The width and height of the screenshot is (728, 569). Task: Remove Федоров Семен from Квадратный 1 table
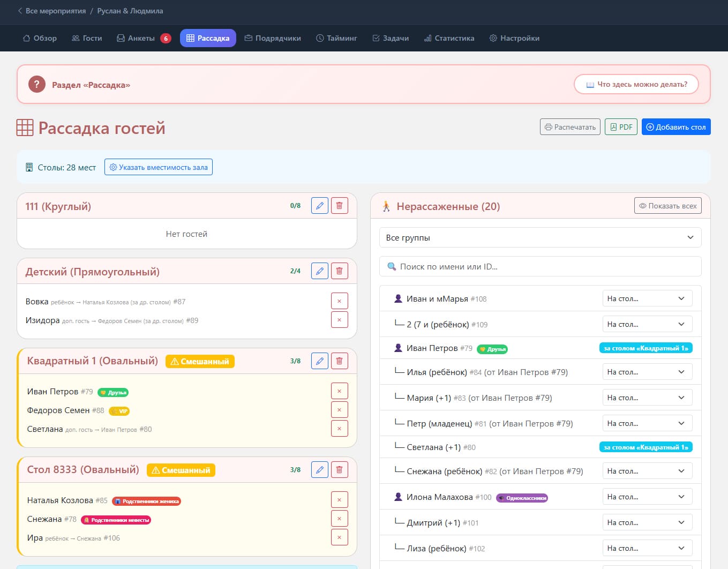tap(340, 410)
